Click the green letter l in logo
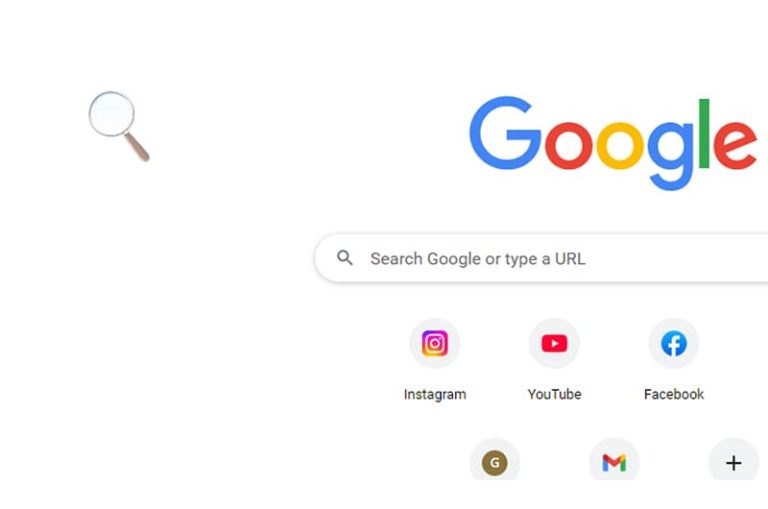768x509 pixels. tap(704, 133)
